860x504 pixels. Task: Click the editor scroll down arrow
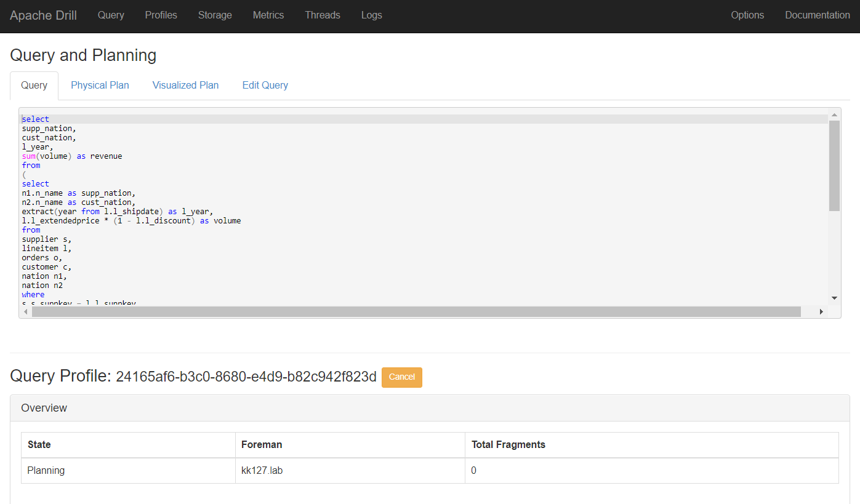coord(834,298)
